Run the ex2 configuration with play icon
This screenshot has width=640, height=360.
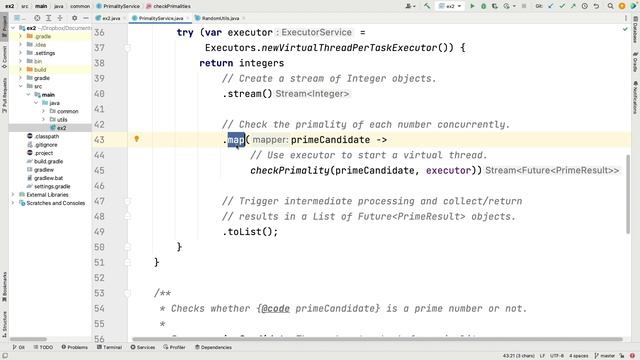coord(472,6)
